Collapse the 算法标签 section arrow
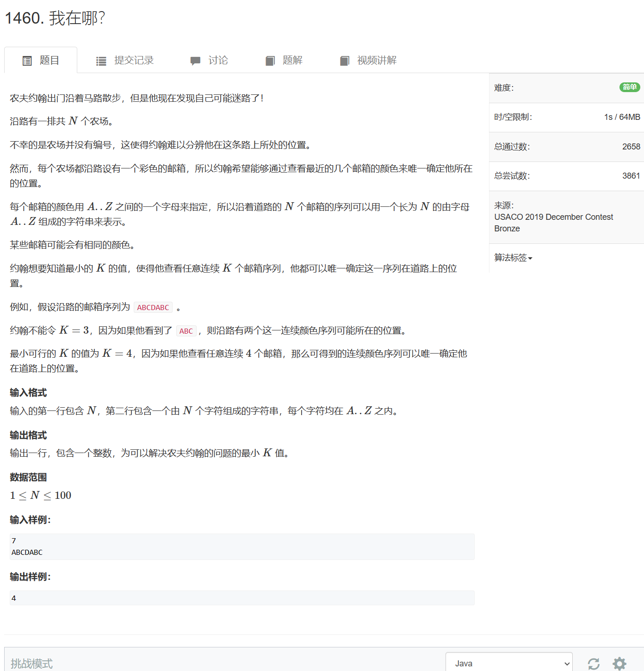This screenshot has width=644, height=671. tap(531, 259)
